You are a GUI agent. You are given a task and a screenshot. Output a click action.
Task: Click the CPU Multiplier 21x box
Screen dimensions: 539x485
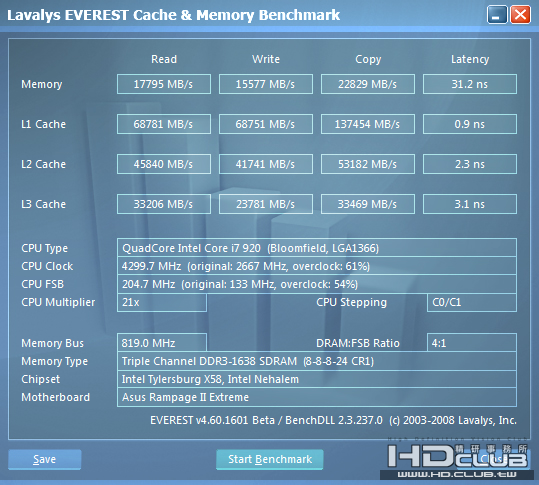tap(162, 302)
